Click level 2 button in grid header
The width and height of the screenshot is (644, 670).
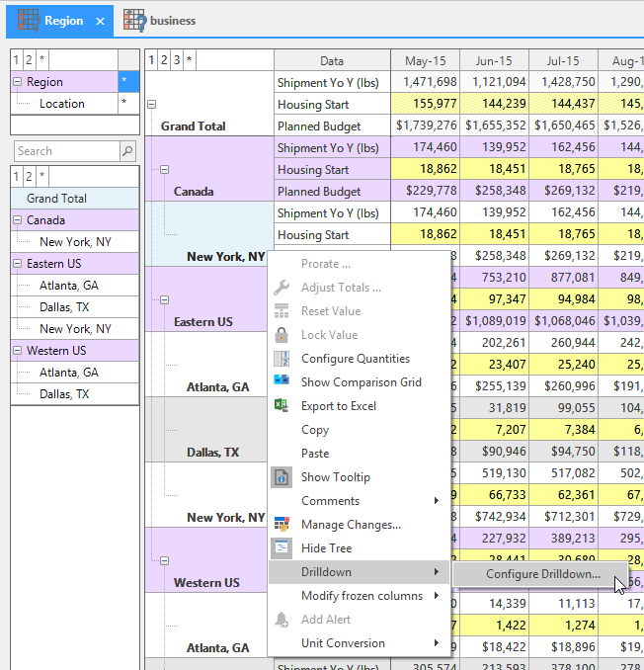[164, 60]
